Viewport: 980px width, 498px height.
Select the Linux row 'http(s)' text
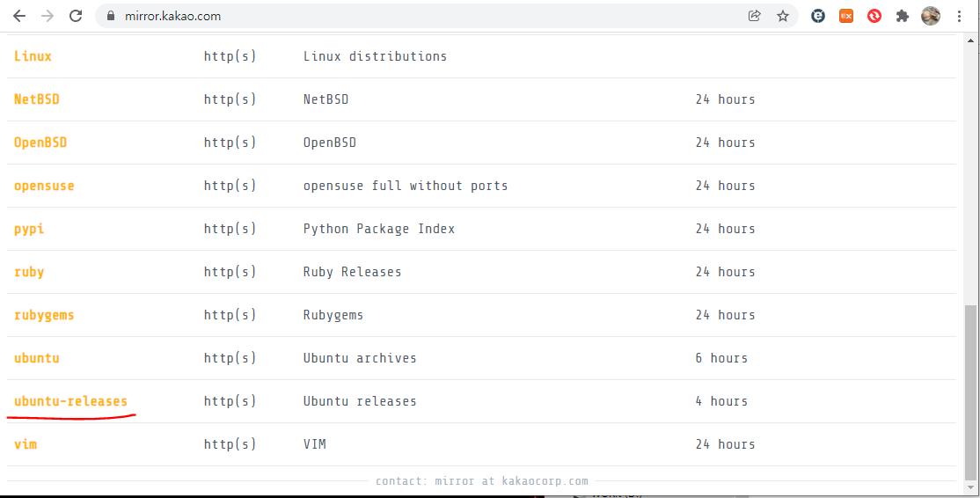click(x=230, y=56)
